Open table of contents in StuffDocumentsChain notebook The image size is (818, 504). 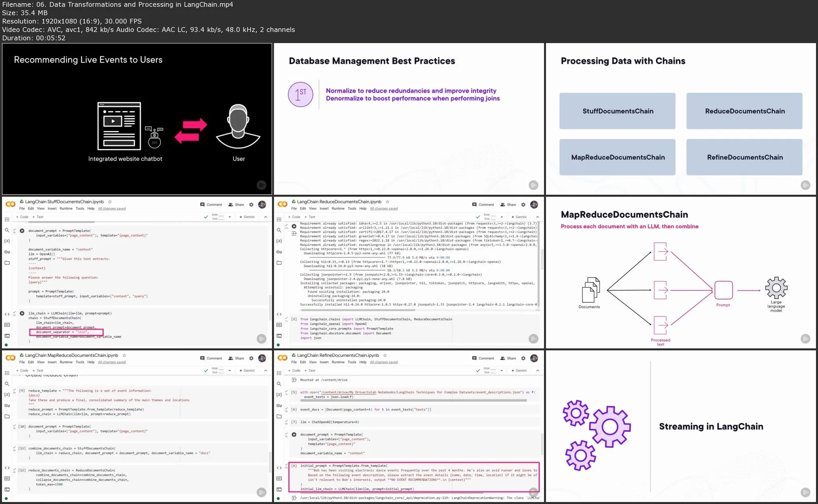pyautogui.click(x=7, y=219)
